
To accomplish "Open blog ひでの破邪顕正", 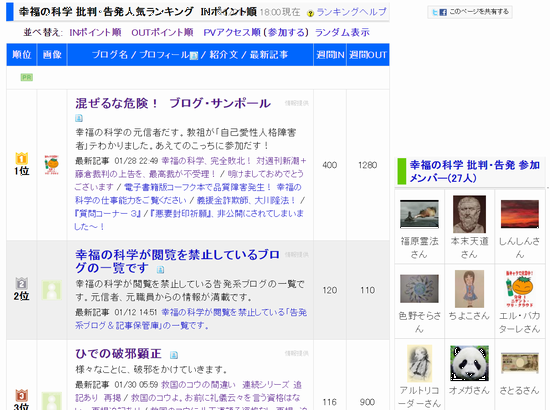I will pyautogui.click(x=118, y=354).
